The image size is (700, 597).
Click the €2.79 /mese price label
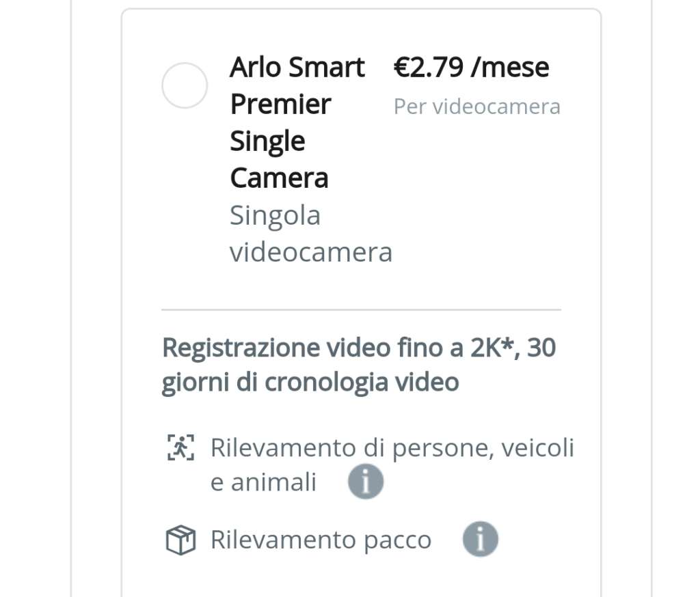point(471,66)
